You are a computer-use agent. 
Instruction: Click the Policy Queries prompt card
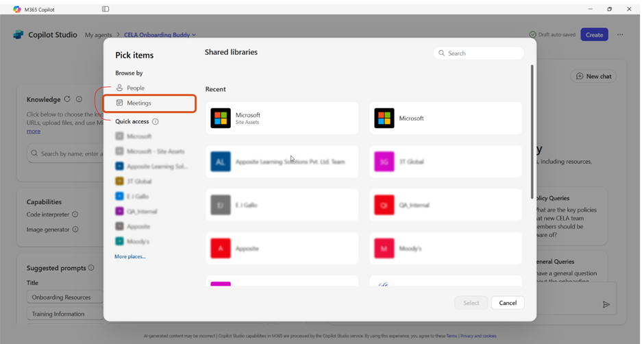572,217
